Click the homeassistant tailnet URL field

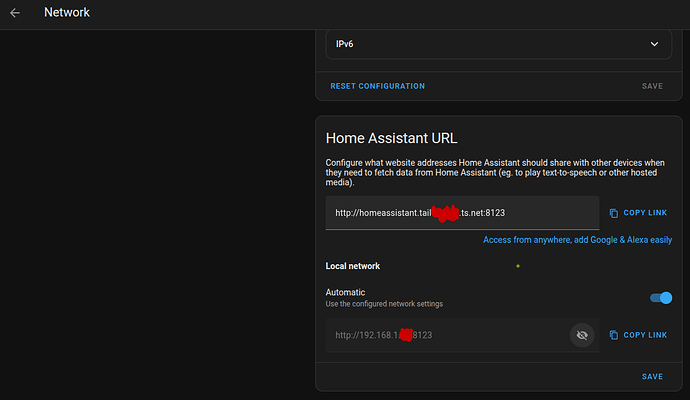(462, 213)
